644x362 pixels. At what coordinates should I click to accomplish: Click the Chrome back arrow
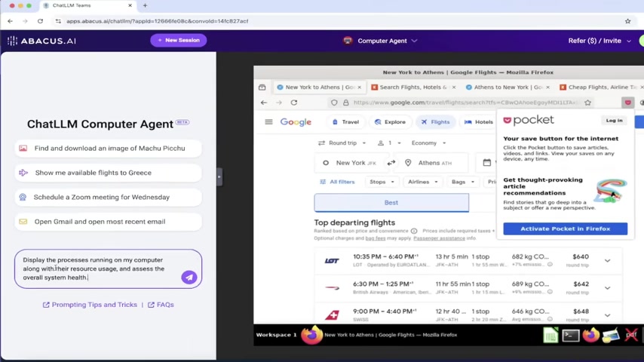point(11,21)
